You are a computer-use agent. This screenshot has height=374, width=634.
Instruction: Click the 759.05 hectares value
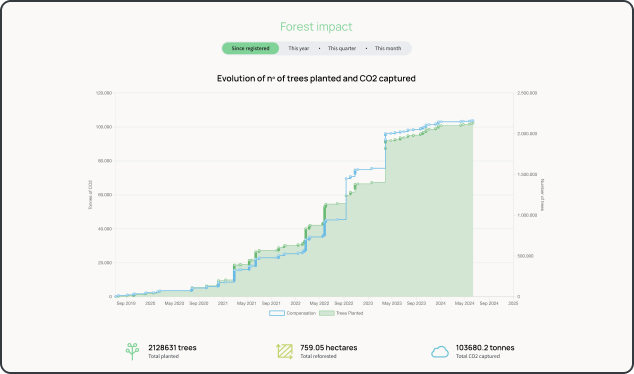pos(329,348)
